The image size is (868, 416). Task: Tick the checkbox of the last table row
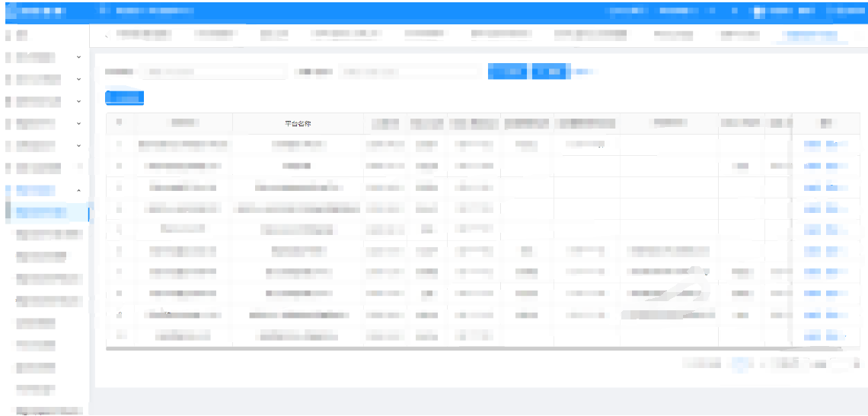[119, 335]
